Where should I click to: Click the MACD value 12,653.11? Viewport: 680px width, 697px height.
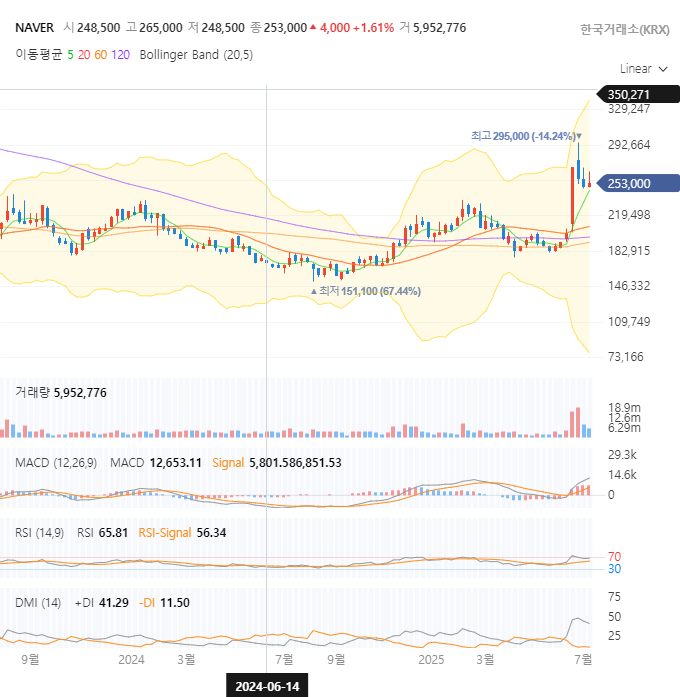click(176, 463)
